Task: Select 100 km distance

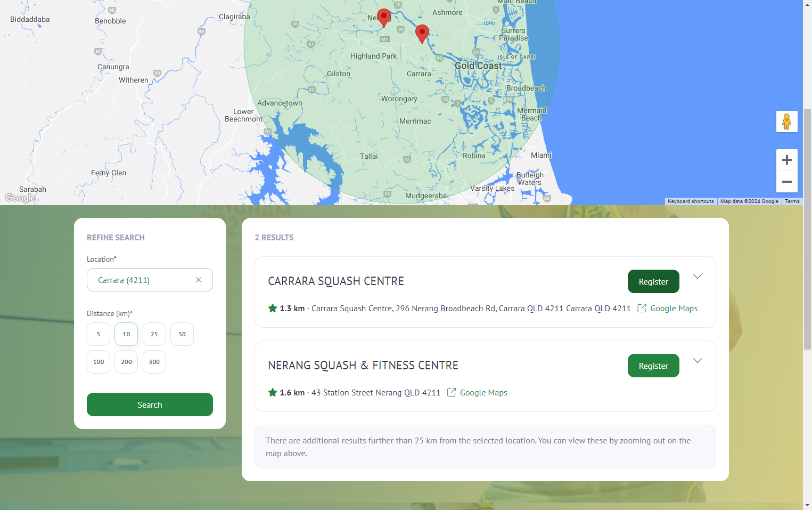Action: click(x=99, y=362)
